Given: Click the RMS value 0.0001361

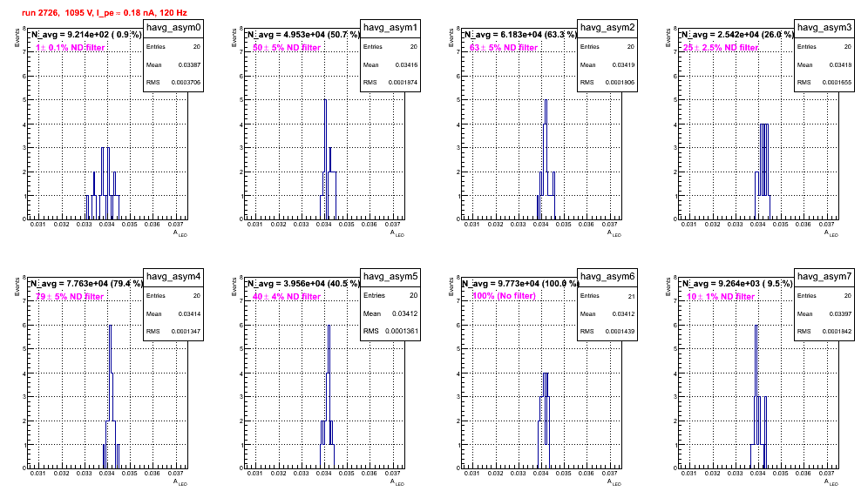Looking at the screenshot, I should 402,332.
